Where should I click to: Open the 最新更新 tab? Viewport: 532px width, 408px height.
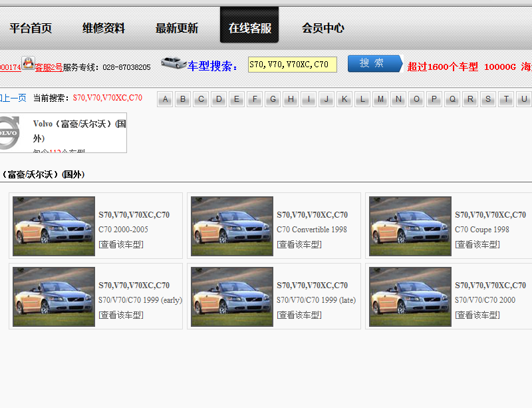(x=177, y=28)
